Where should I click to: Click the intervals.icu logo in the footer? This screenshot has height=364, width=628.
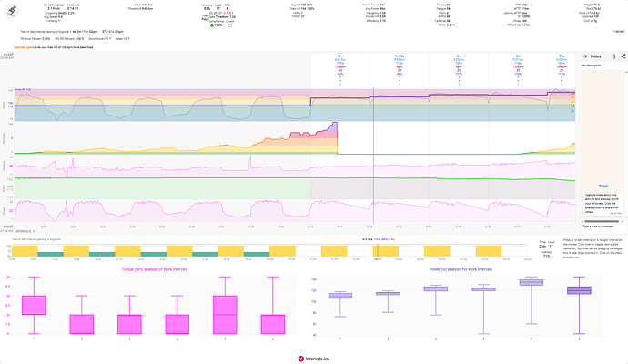[x=314, y=359]
